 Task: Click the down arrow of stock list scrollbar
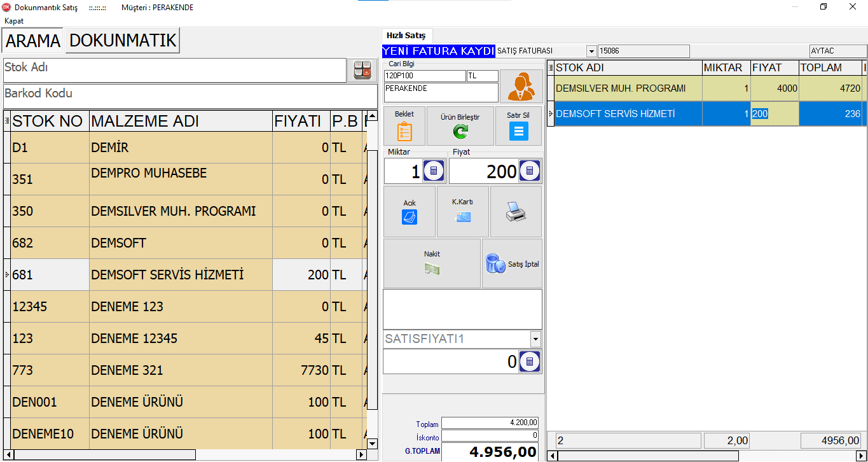click(373, 444)
